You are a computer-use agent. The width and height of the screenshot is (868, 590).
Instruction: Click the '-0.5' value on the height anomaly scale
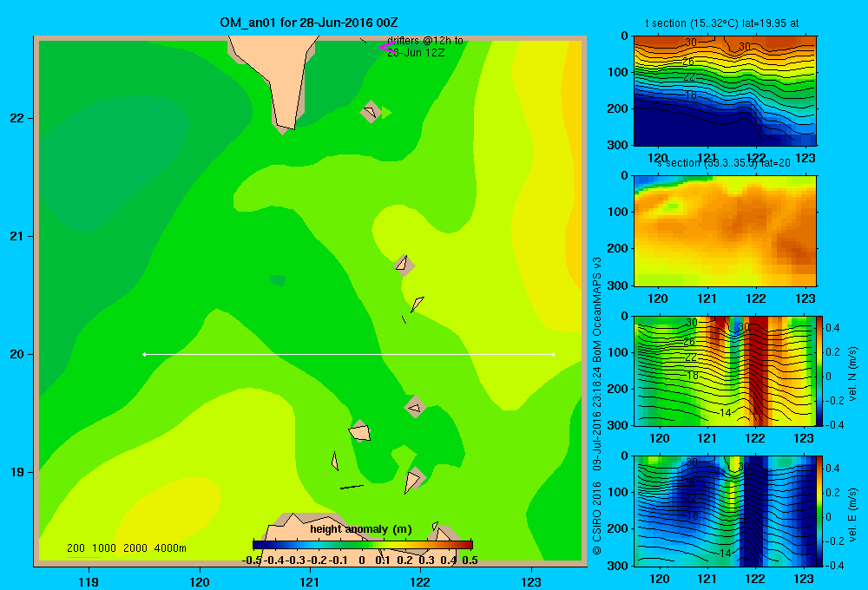[252, 560]
